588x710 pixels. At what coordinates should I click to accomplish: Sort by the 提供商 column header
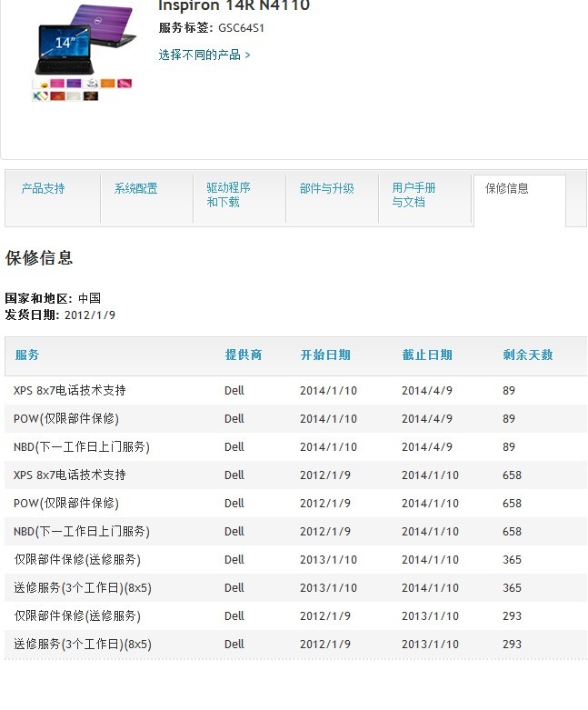[x=244, y=355]
